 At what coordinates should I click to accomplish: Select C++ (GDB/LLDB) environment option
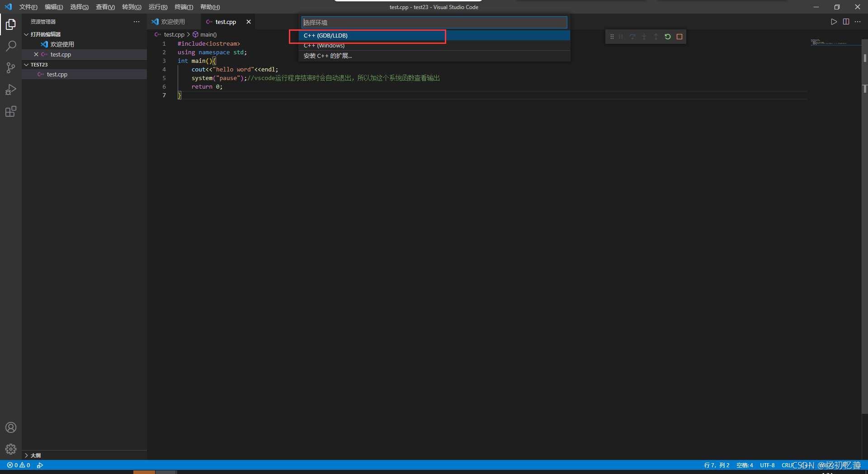434,35
